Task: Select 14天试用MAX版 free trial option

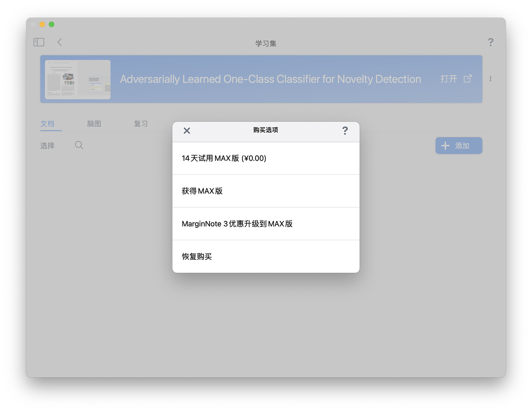Action: [266, 159]
